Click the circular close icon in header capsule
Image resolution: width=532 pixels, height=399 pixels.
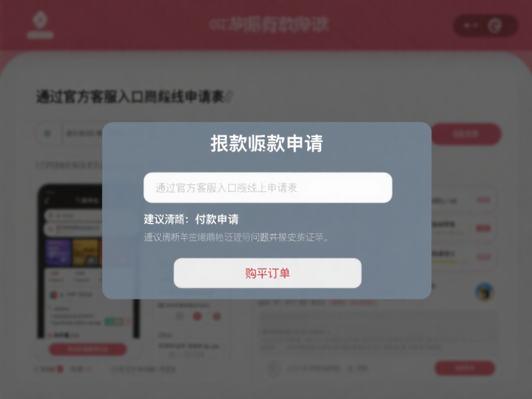point(495,25)
